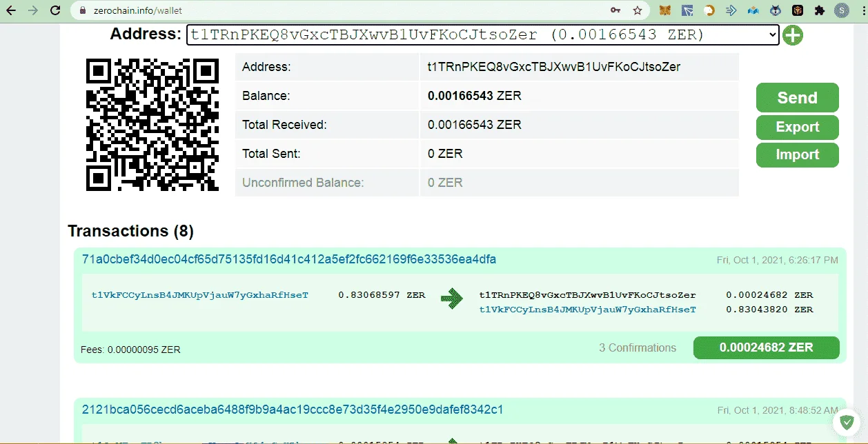This screenshot has width=868, height=444.
Task: Click the green shield badge icon
Action: point(846,422)
